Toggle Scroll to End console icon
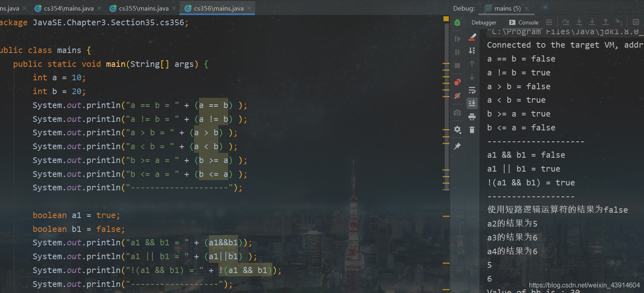 tap(472, 104)
